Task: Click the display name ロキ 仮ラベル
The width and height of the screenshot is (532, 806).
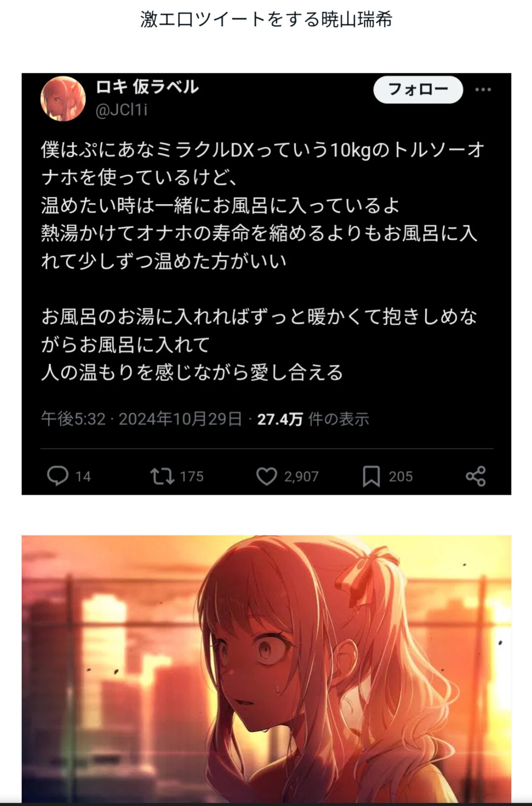Action: 147,87
